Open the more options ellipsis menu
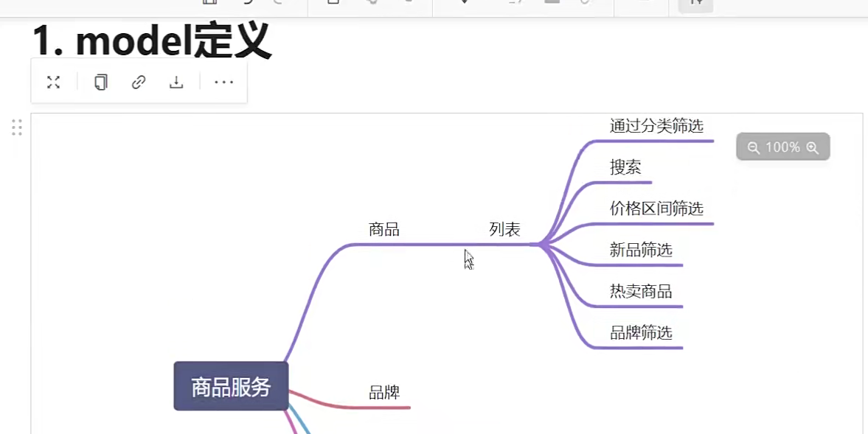Screen dimensions: 868x434 pos(223,83)
